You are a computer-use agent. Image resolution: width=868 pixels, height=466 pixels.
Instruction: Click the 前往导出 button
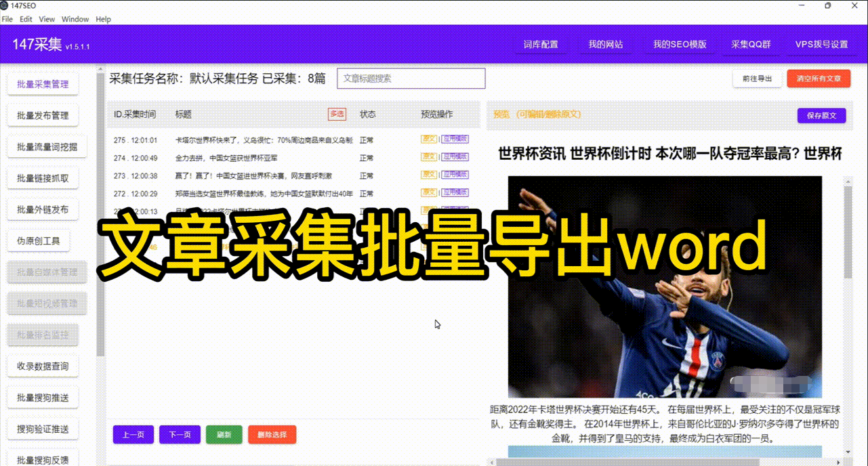coord(757,79)
